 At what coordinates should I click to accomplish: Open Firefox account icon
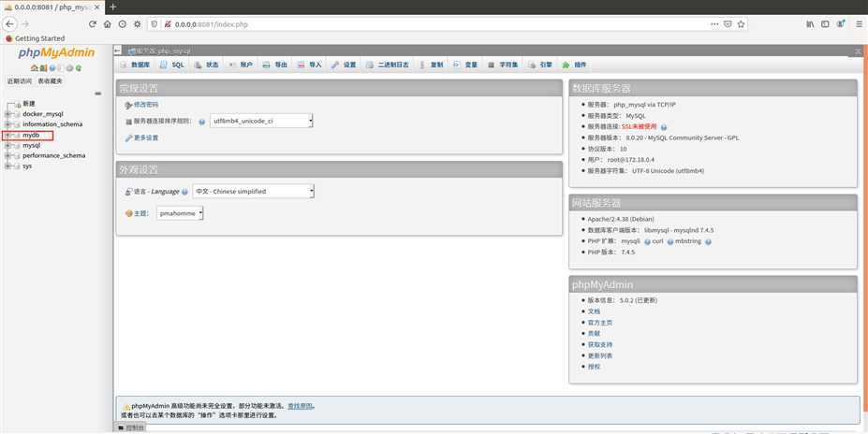coord(841,23)
